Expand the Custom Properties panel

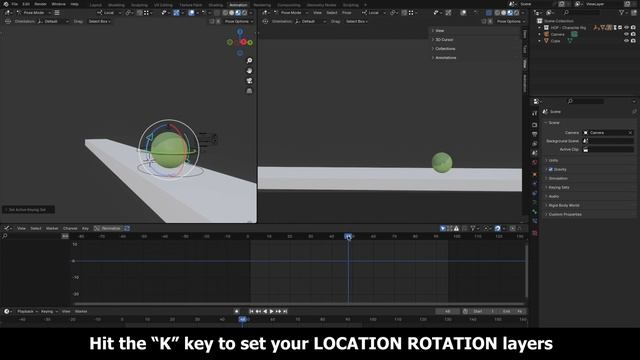click(565, 214)
